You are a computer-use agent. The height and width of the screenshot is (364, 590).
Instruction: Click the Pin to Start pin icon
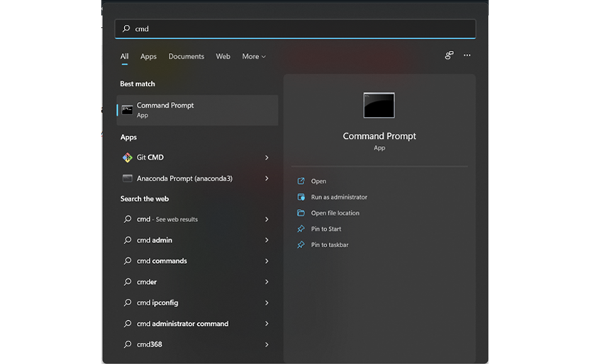[x=301, y=229]
